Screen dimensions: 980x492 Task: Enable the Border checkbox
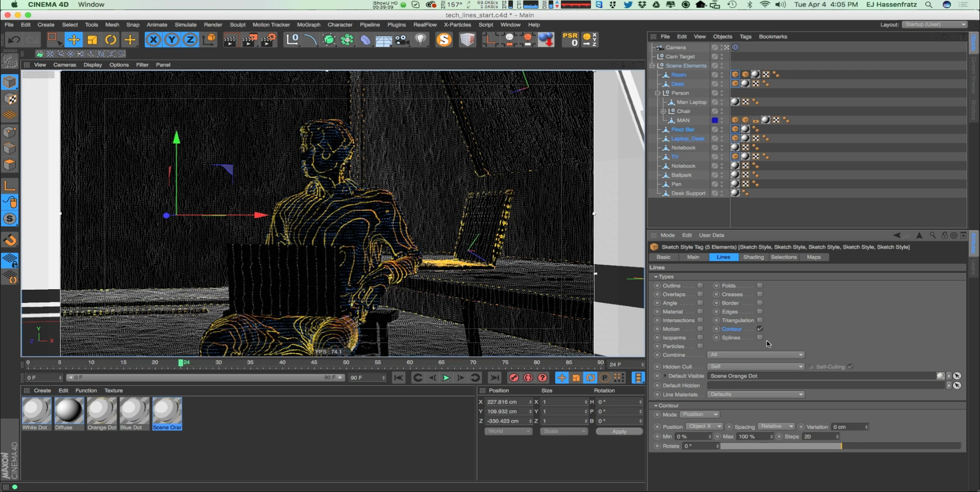pos(759,303)
